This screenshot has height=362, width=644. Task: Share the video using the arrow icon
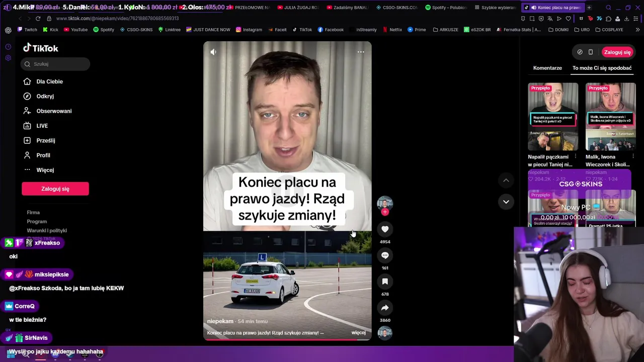(385, 308)
